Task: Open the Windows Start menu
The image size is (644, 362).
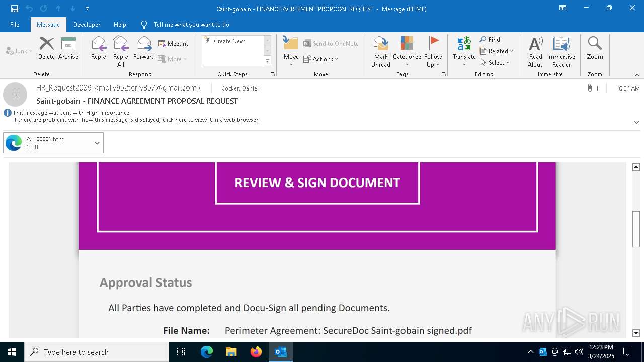Action: point(12,352)
